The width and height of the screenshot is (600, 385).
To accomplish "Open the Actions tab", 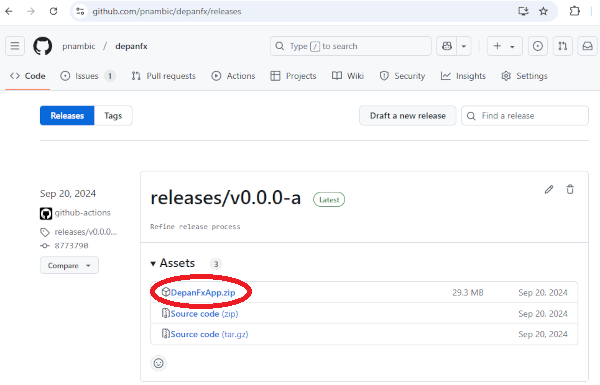I will coord(233,76).
